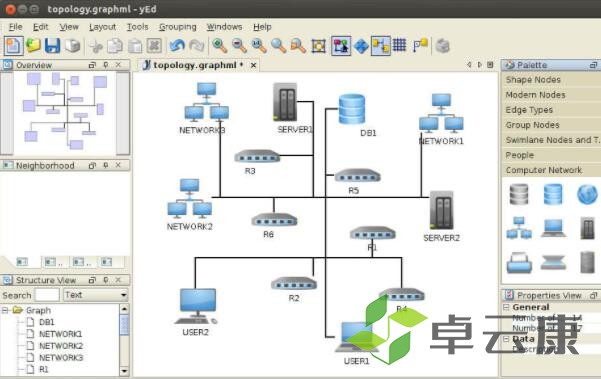Toggle the grid display toolbar button
Image resolution: width=601 pixels, height=379 pixels.
tap(399, 45)
